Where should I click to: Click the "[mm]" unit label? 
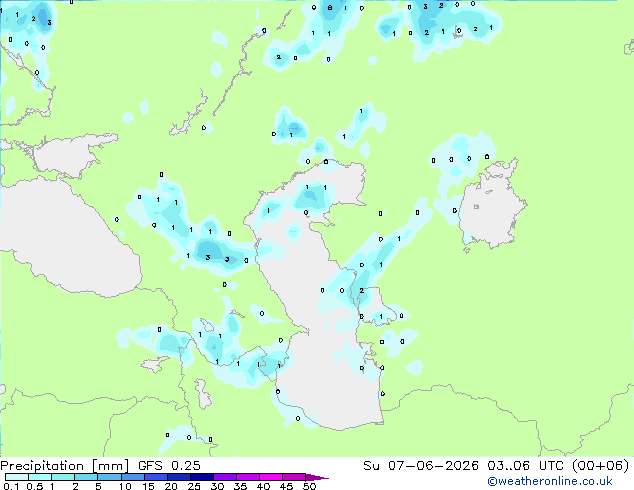click(110, 466)
